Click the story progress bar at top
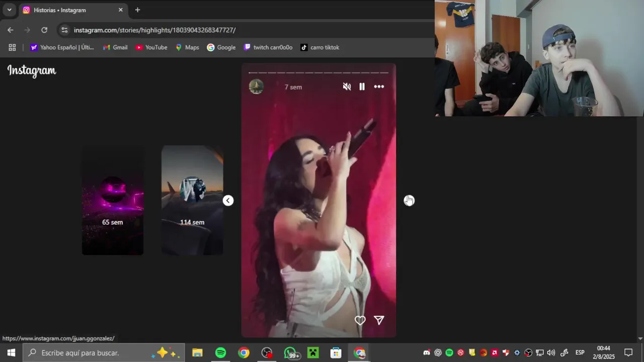Viewport: 644px width, 362px height. [x=318, y=72]
